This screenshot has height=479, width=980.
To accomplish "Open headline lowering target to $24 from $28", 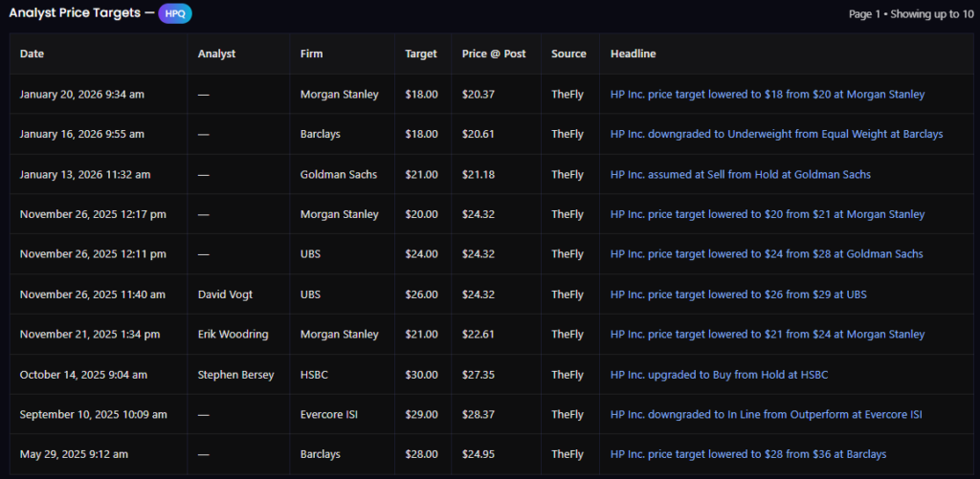I will [767, 254].
